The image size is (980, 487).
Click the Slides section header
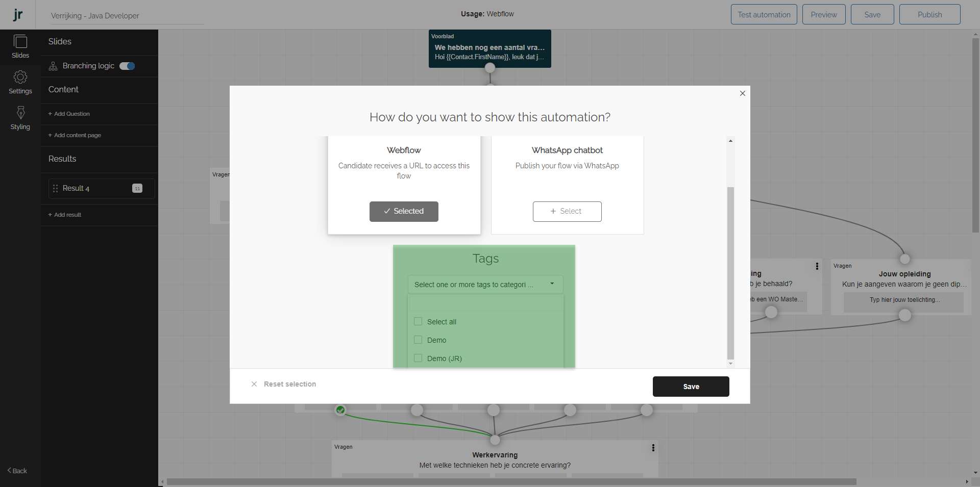click(60, 42)
